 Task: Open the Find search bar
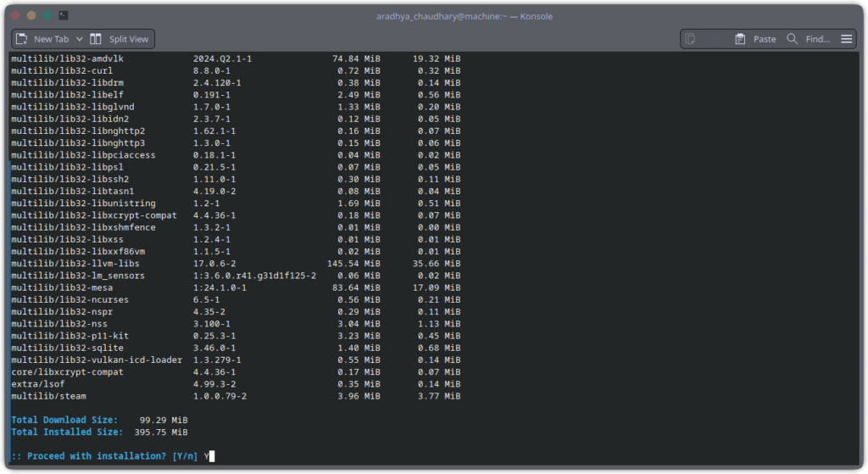point(809,39)
